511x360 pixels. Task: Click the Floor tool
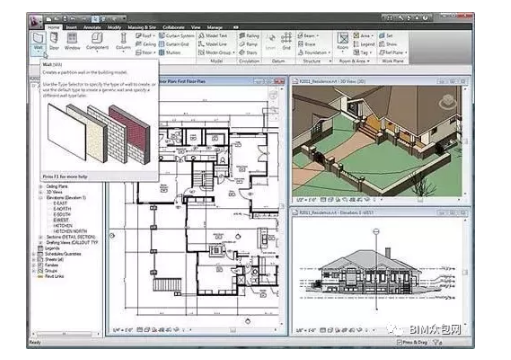click(x=146, y=52)
